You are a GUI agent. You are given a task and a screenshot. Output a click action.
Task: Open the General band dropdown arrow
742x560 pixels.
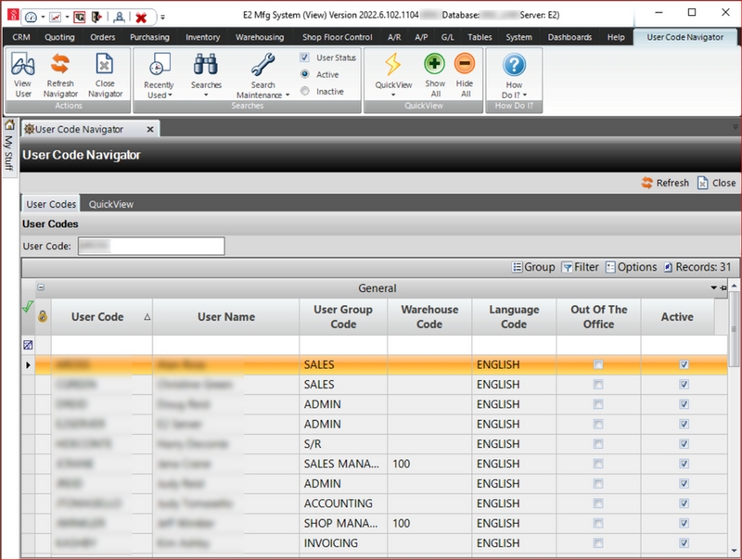click(713, 288)
